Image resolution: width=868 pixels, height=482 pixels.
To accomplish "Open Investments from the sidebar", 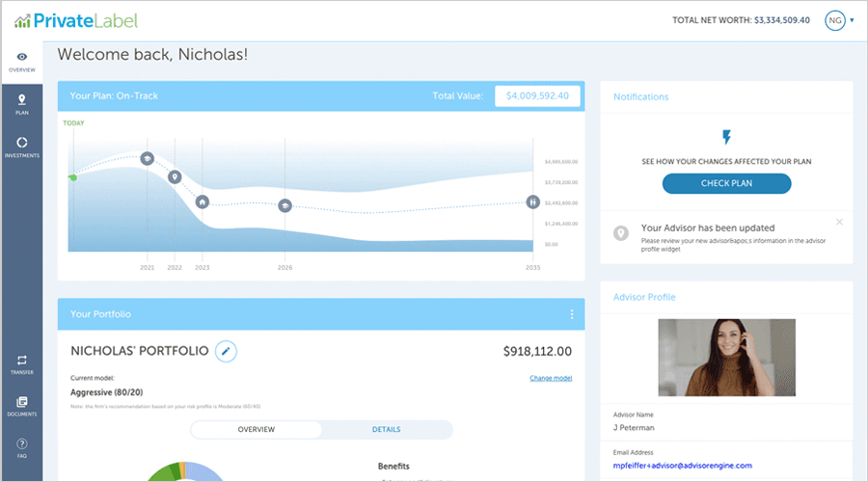I will pos(21,147).
